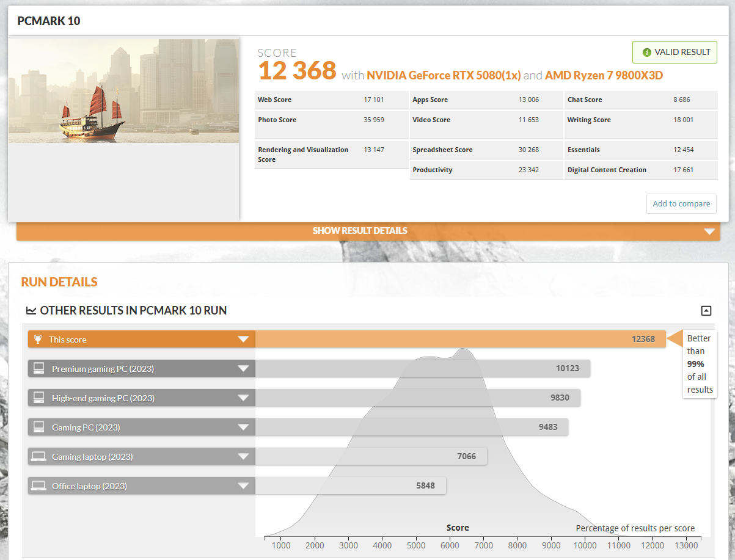Click the Valid Result badge
The width and height of the screenshot is (735, 560).
675,53
